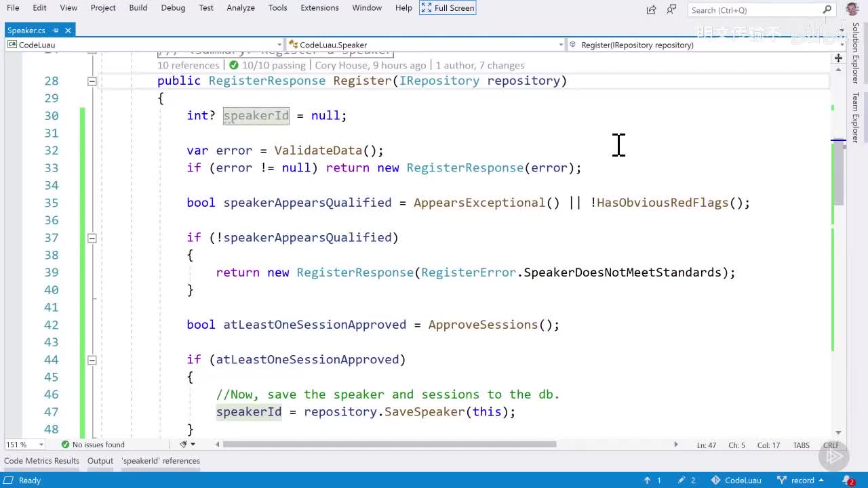Switch to the Speaker.cs tab
Viewport: 868px width, 488px height.
pyautogui.click(x=26, y=30)
